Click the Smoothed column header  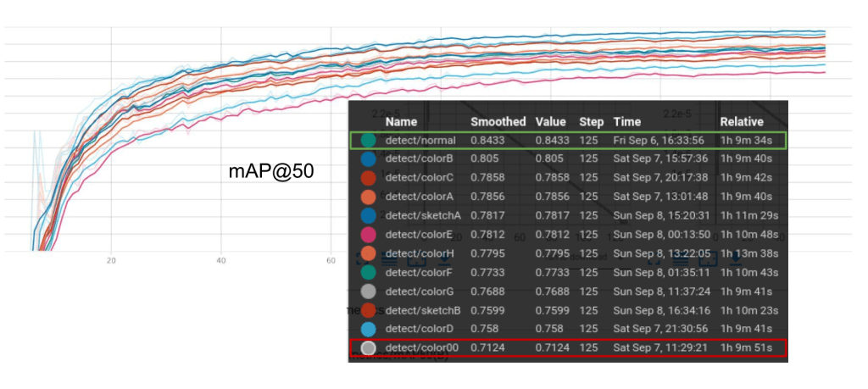click(498, 122)
